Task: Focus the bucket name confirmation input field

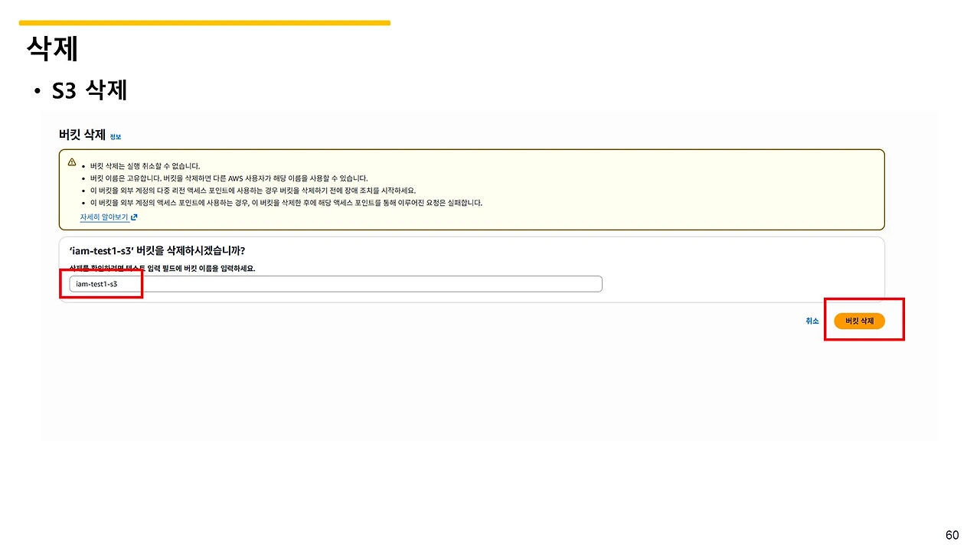Action: pos(335,284)
